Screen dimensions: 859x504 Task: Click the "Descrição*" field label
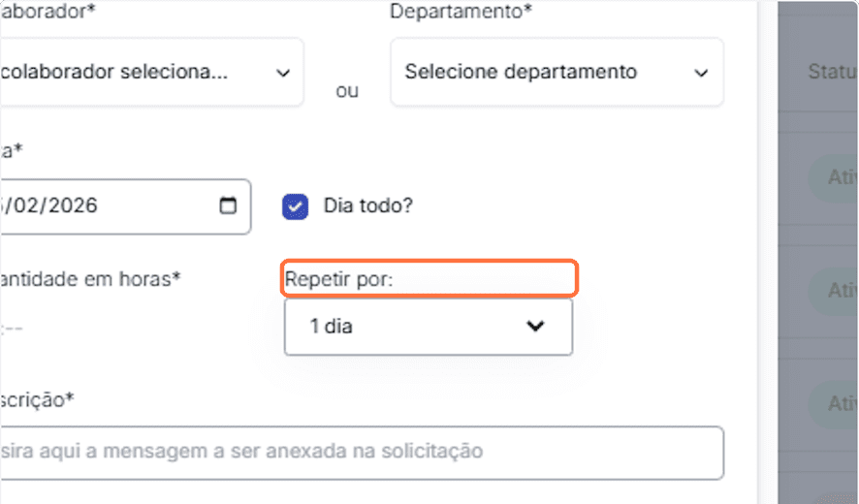coord(37,399)
